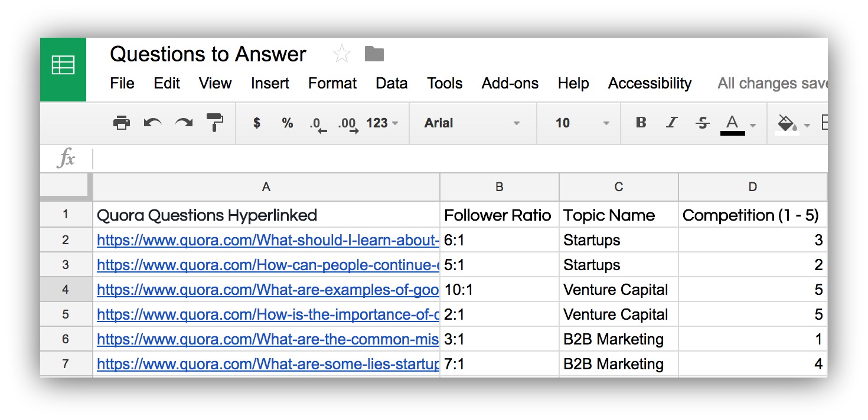
Task: Open the Arial font dropdown
Action: tap(472, 123)
